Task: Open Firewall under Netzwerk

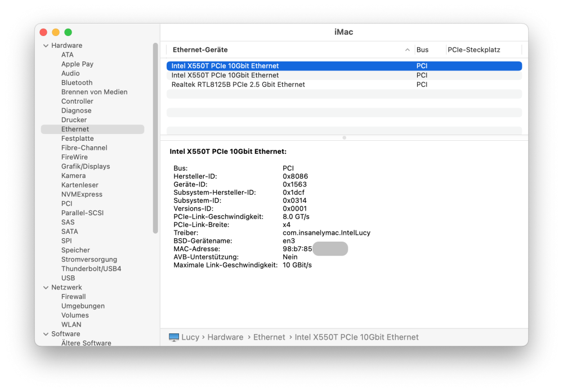Action: tap(74, 297)
